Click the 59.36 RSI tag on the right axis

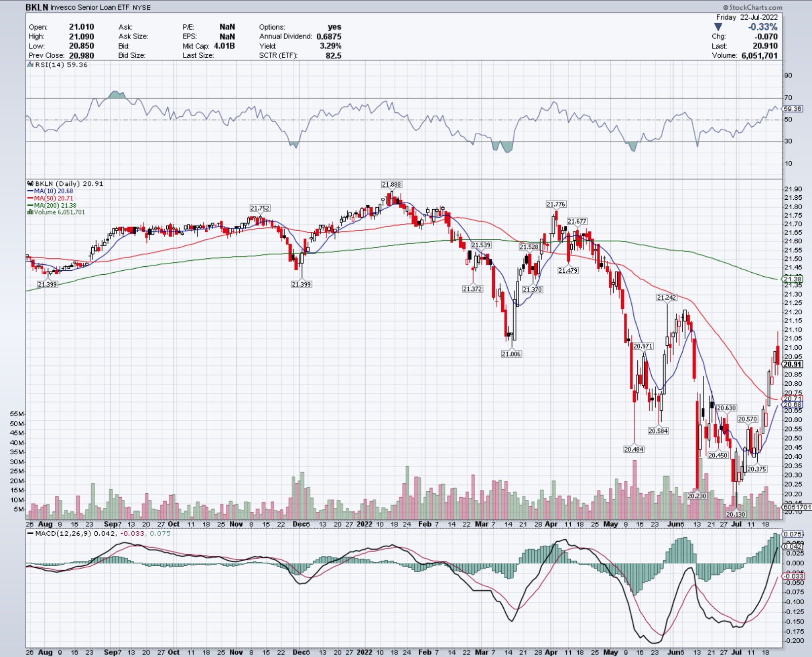793,109
